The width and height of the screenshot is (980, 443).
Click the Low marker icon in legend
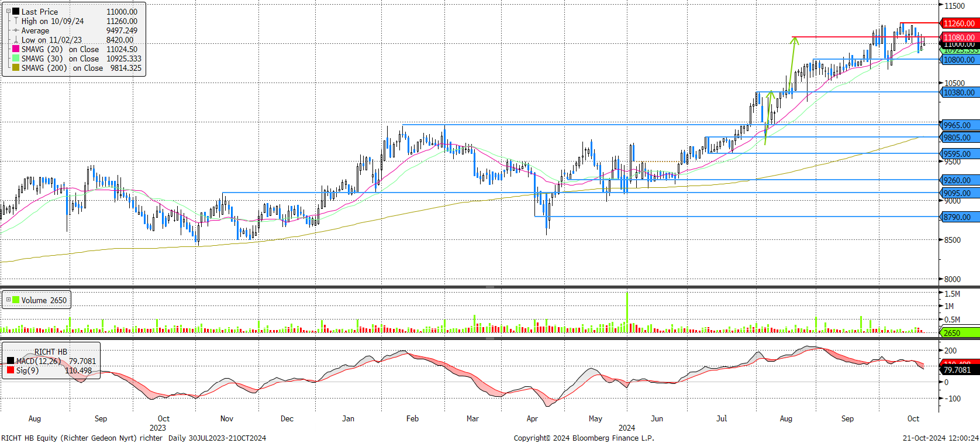[x=16, y=39]
